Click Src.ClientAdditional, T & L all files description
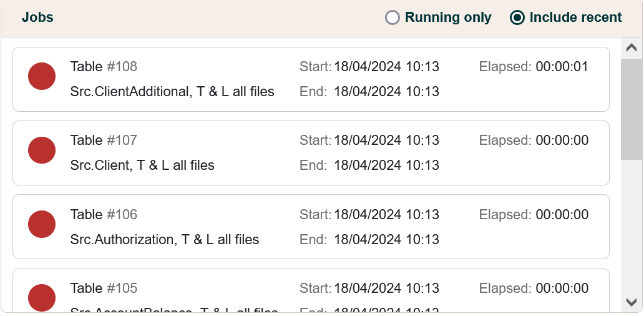 [172, 92]
